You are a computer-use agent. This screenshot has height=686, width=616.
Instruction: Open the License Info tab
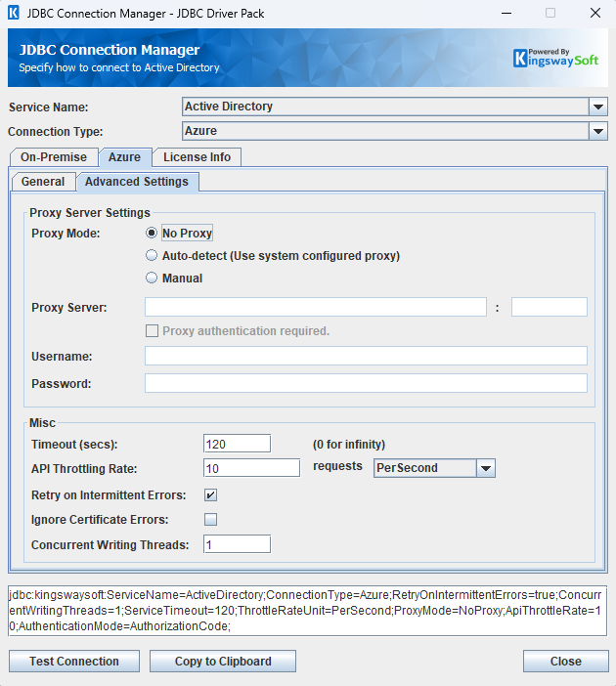click(x=197, y=157)
